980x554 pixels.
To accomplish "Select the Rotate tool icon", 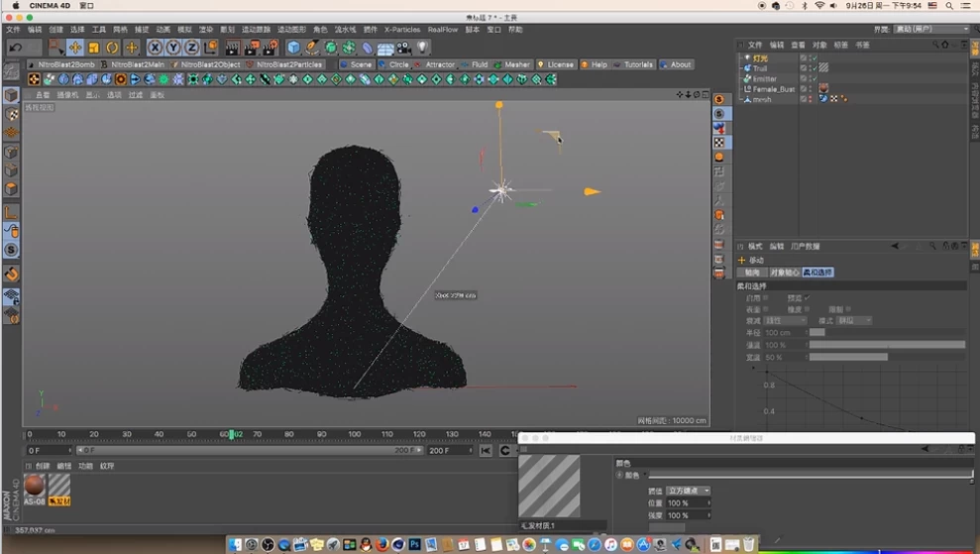I will (112, 48).
